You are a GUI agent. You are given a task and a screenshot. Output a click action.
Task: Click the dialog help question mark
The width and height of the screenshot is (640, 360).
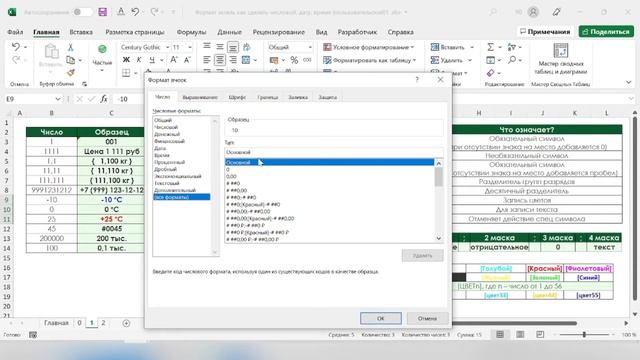pos(417,80)
